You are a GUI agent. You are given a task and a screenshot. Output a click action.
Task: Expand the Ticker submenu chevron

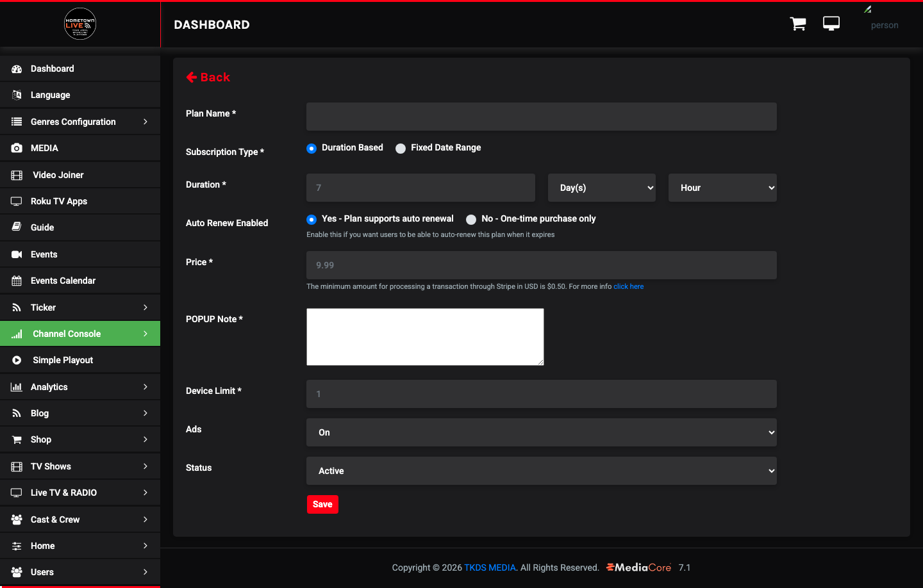[x=146, y=307]
